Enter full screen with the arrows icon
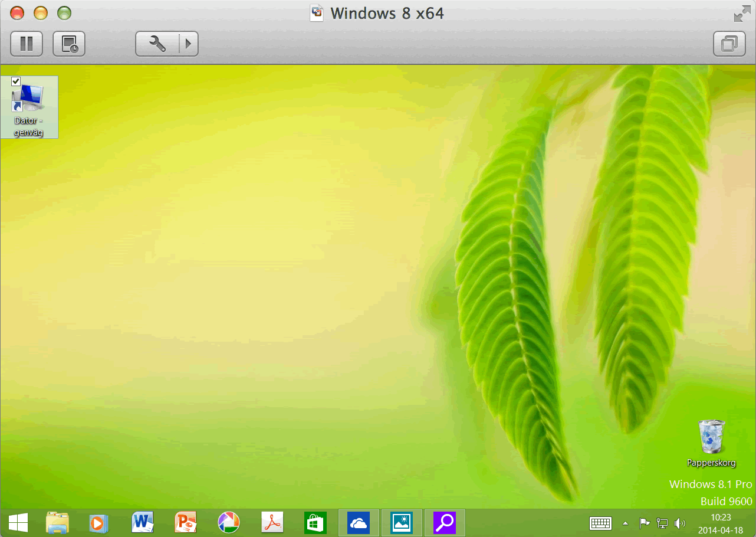This screenshot has height=537, width=756. (742, 14)
